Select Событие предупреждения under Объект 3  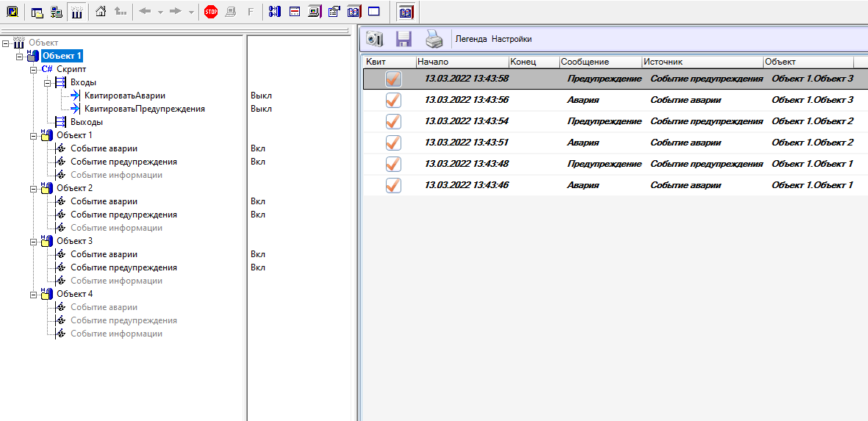click(x=123, y=267)
